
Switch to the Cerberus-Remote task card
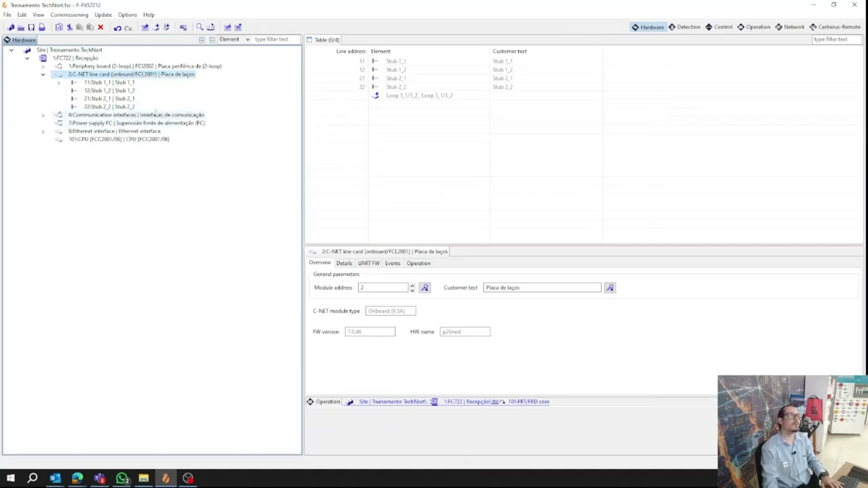click(x=835, y=27)
